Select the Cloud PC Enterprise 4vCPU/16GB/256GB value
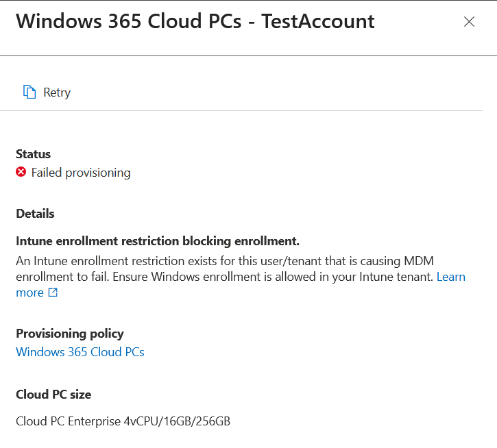This screenshot has width=497, height=448. [123, 421]
